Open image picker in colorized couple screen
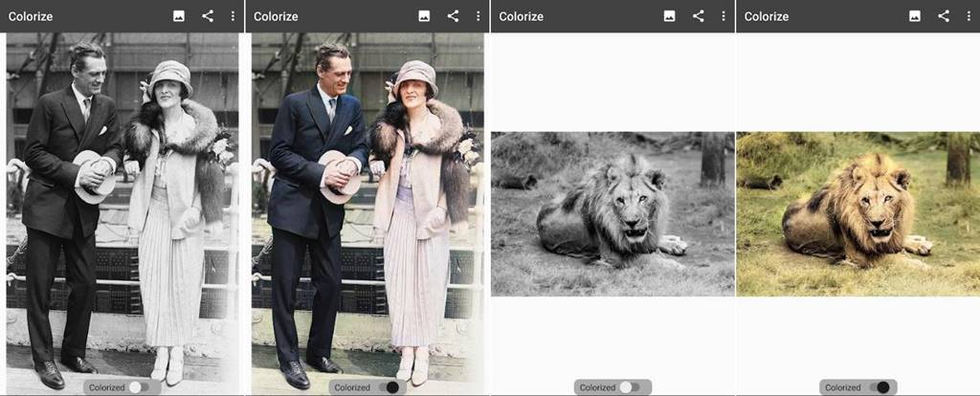The height and width of the screenshot is (396, 980). 424,16
